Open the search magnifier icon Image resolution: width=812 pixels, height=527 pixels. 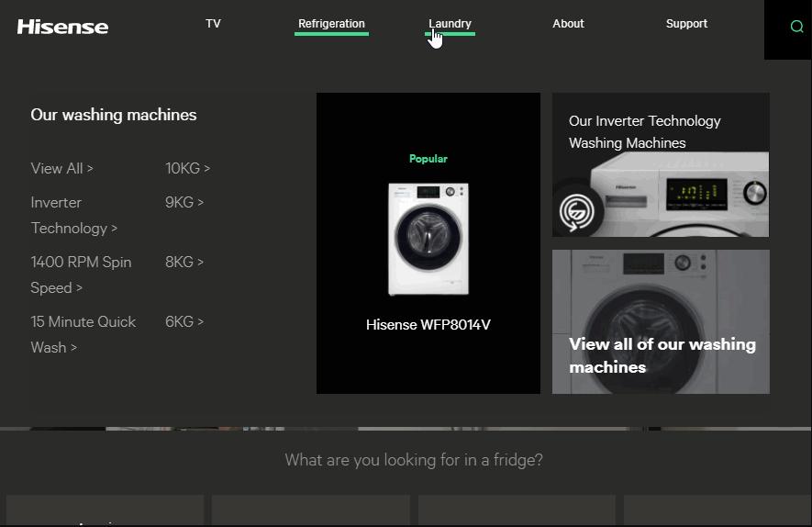click(796, 27)
